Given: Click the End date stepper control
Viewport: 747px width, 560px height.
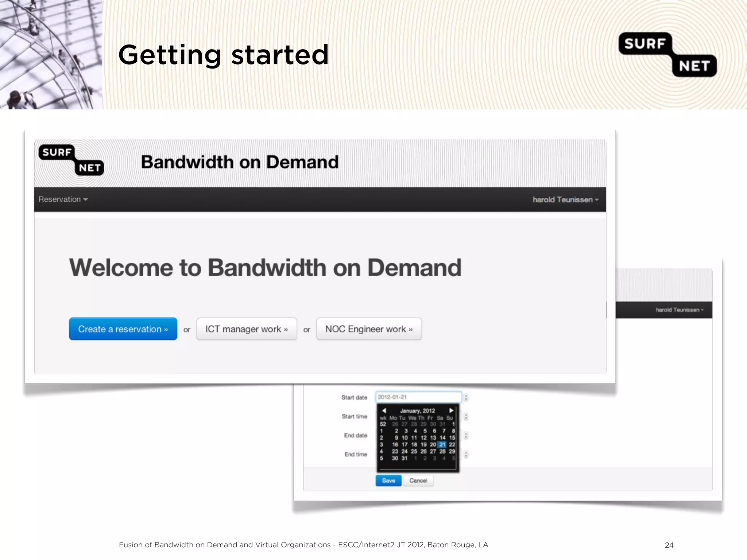Looking at the screenshot, I should tap(466, 435).
